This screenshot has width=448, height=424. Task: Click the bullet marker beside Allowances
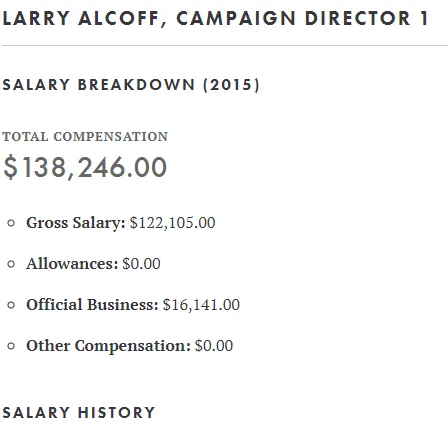click(11, 264)
